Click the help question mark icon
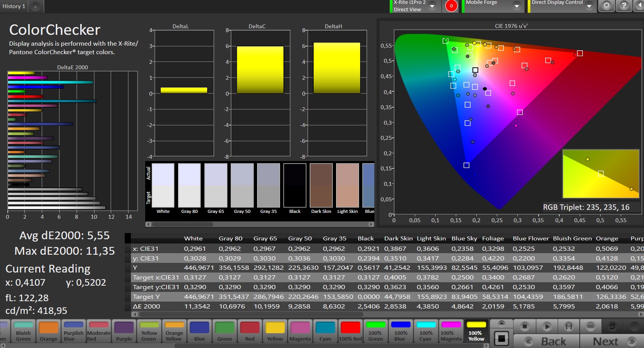 coord(624,6)
